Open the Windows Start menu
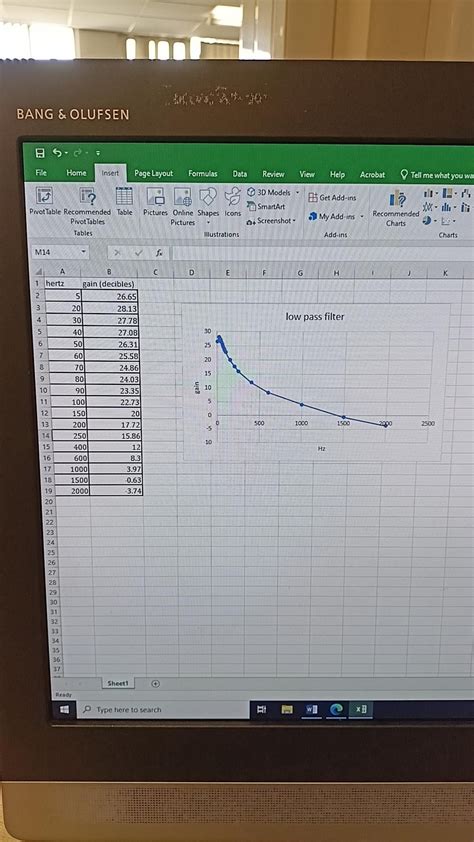 64,709
